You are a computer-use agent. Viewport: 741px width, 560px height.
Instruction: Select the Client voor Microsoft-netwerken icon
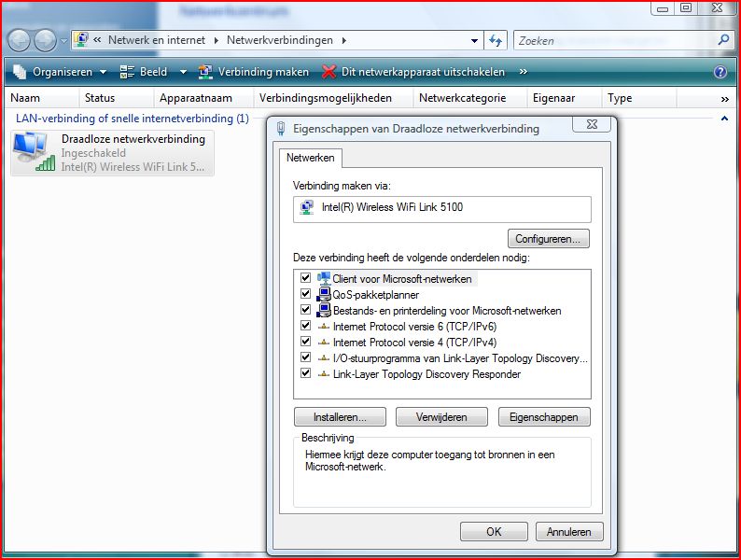pyautogui.click(x=324, y=278)
